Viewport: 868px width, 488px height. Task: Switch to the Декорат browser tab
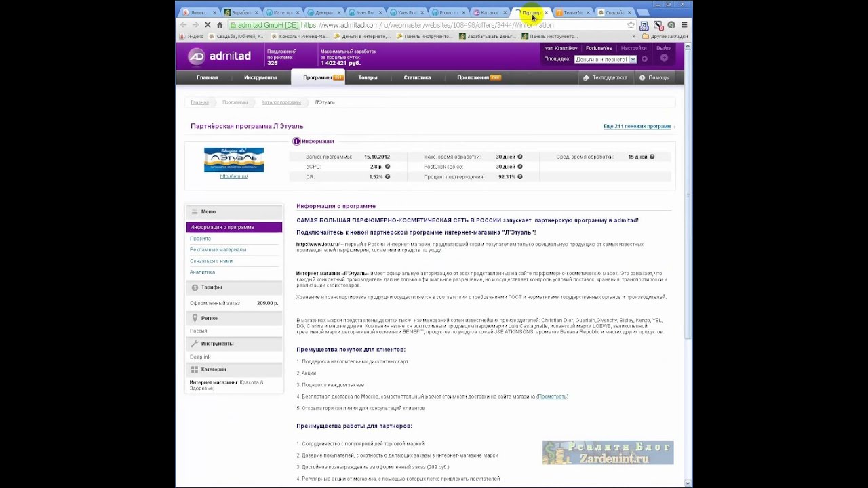(x=323, y=12)
